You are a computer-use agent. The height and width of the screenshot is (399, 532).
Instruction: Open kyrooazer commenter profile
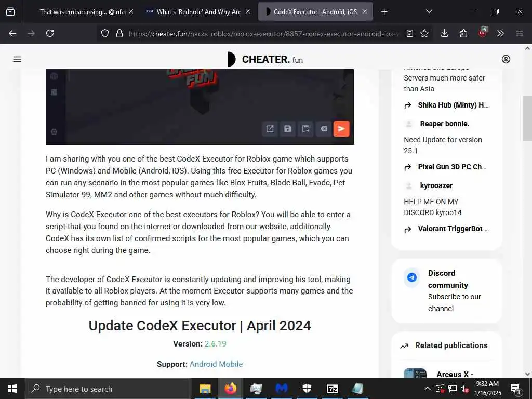(436, 185)
